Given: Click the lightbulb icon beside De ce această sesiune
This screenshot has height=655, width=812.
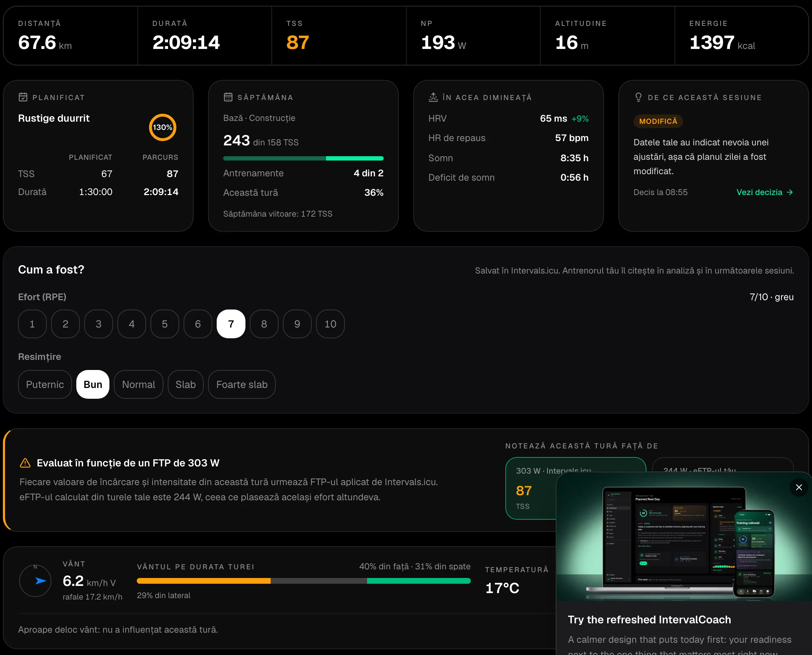Looking at the screenshot, I should click(x=638, y=97).
